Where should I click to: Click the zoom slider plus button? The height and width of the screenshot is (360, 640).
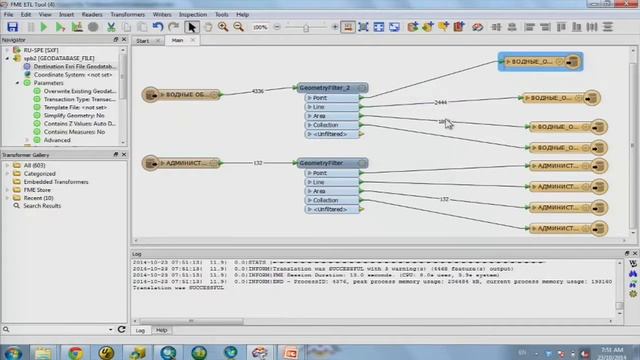pos(335,27)
